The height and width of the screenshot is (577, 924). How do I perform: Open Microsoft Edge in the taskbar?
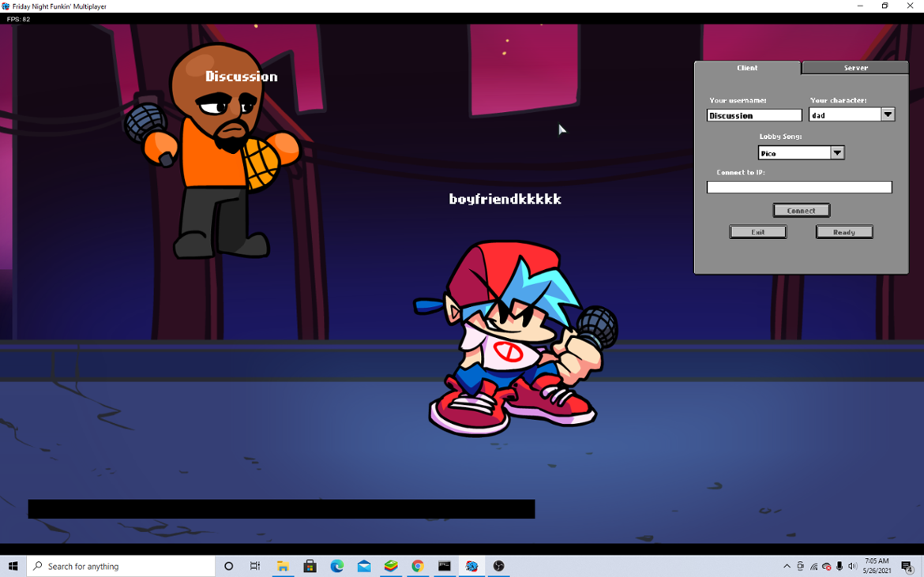337,566
